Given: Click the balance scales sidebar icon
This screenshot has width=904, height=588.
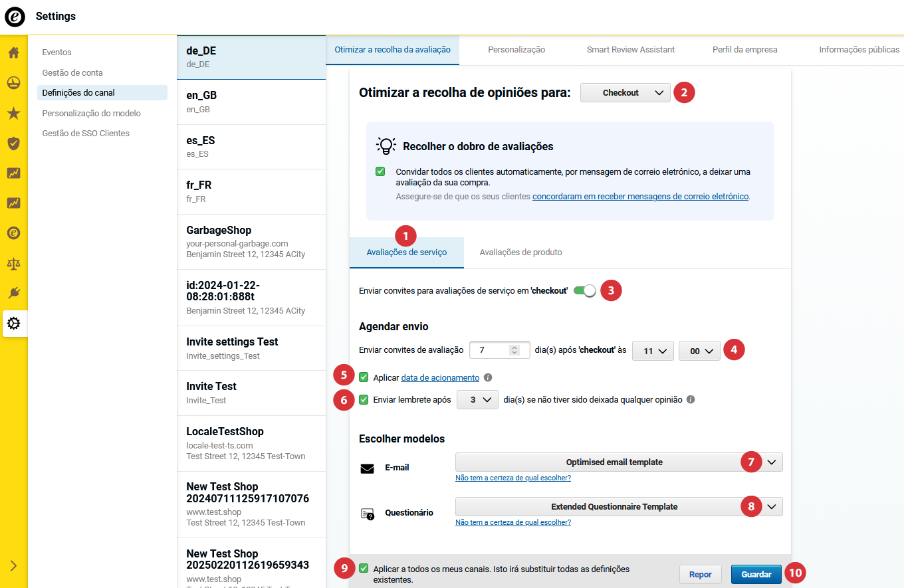Looking at the screenshot, I should click(13, 263).
